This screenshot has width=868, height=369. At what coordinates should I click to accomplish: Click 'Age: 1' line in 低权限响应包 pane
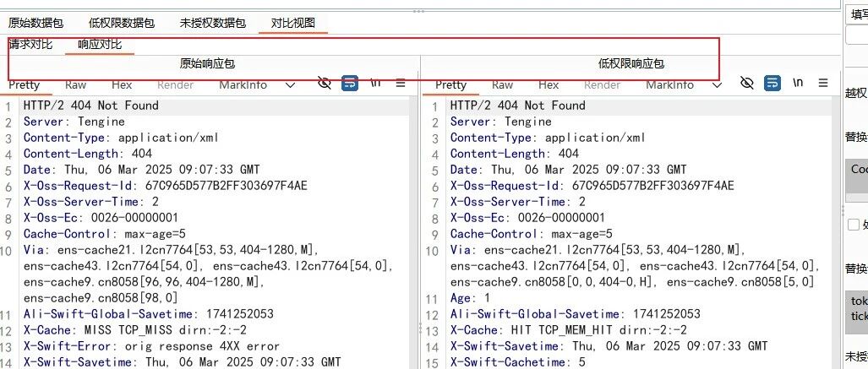click(x=470, y=297)
